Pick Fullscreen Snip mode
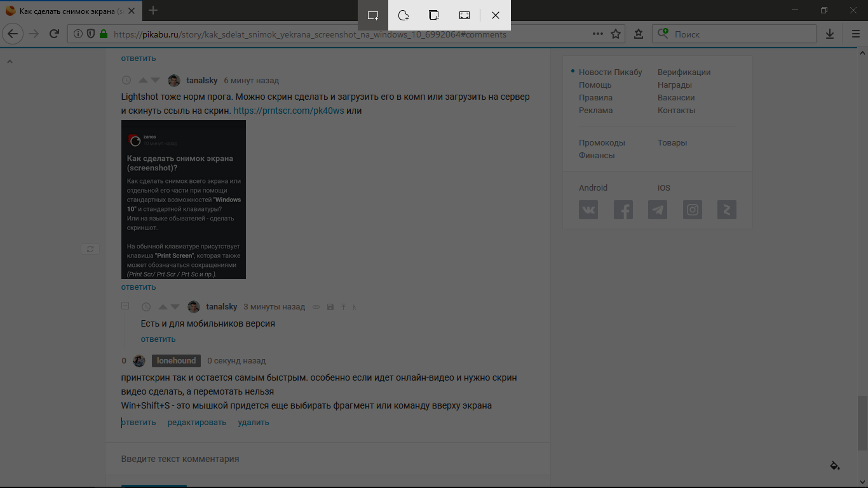 (465, 15)
